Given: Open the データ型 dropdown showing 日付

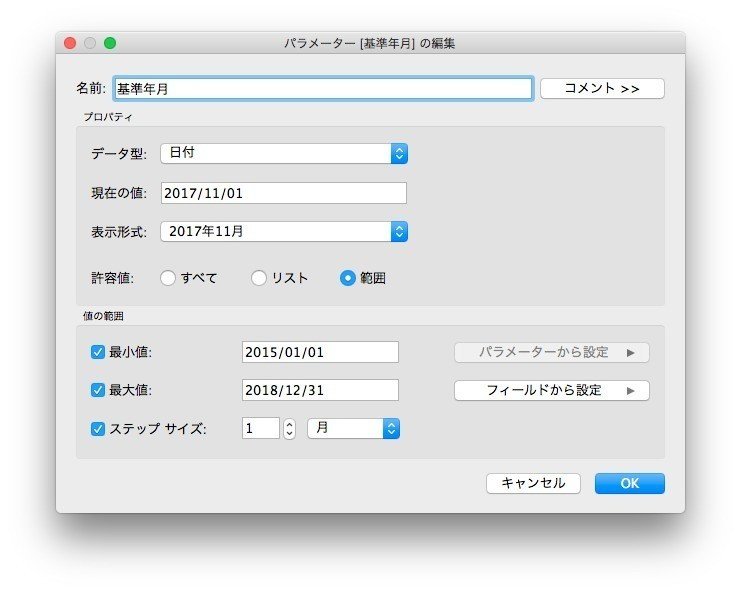Looking at the screenshot, I should (284, 153).
